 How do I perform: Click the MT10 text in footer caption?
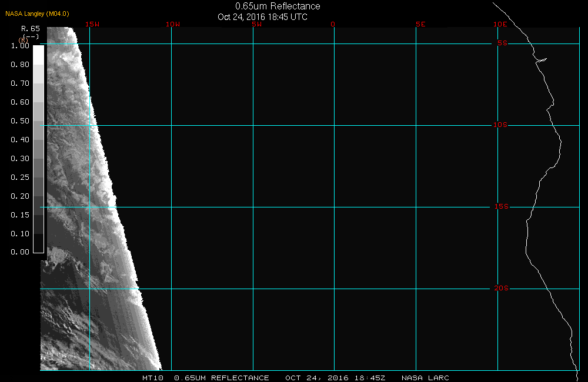[x=153, y=378]
